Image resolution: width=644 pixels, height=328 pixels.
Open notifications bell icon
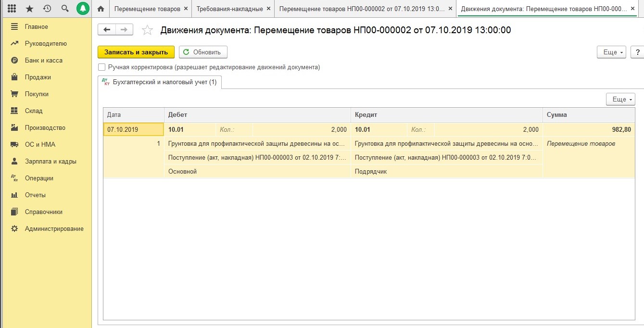click(x=83, y=9)
